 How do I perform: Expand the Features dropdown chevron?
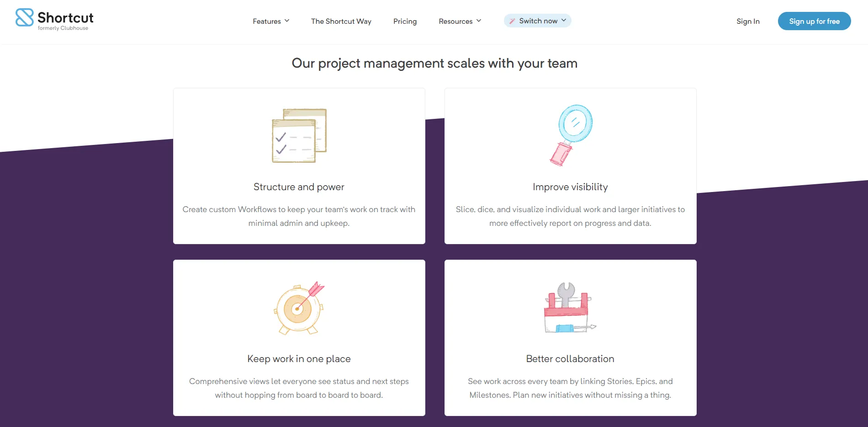pos(287,21)
